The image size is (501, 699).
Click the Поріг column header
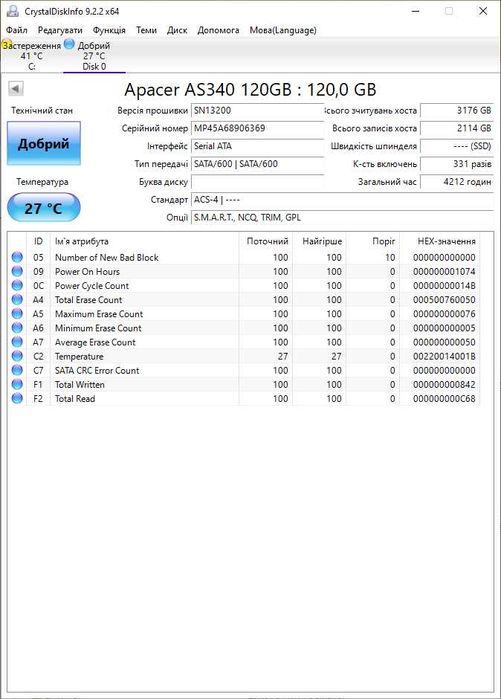(373, 241)
